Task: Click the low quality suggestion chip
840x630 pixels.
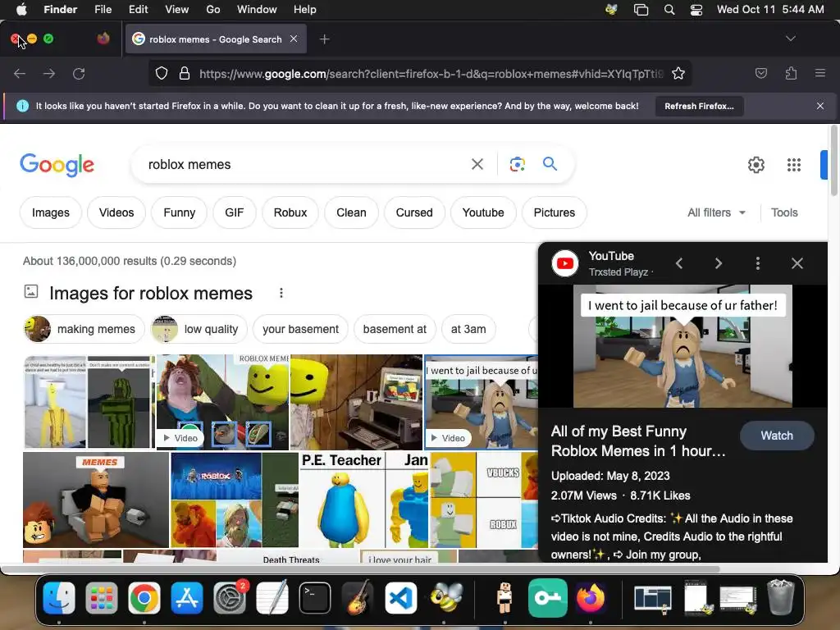Action: [x=199, y=329]
